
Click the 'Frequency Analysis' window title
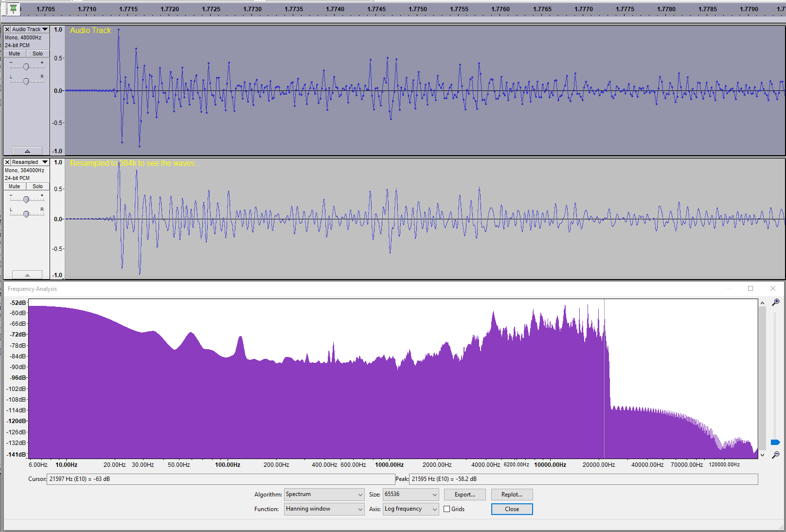pos(32,289)
